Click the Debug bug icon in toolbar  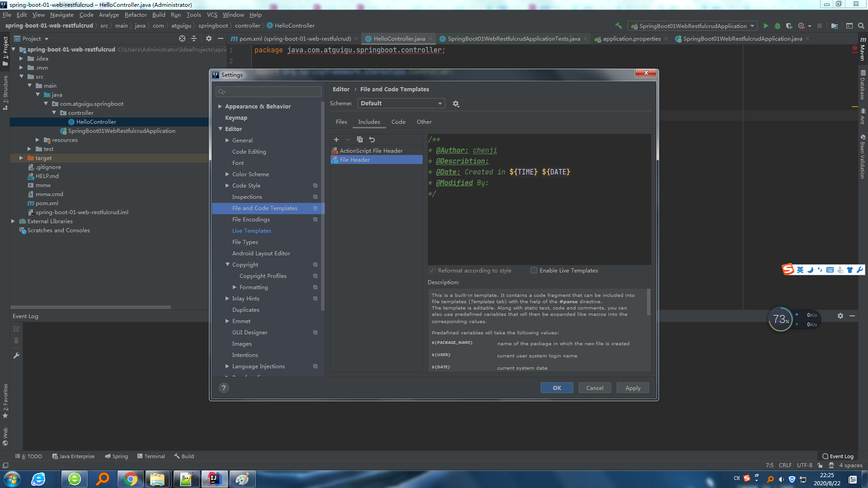click(778, 26)
